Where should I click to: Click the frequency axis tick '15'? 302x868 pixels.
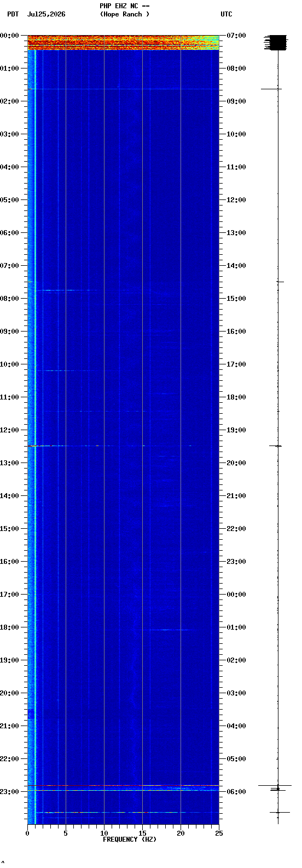pyautogui.click(x=142, y=833)
